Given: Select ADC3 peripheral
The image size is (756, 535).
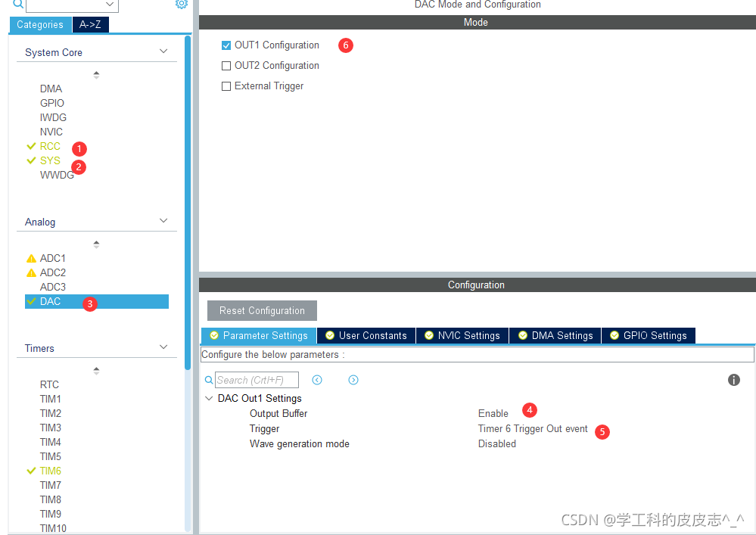Looking at the screenshot, I should 52,287.
